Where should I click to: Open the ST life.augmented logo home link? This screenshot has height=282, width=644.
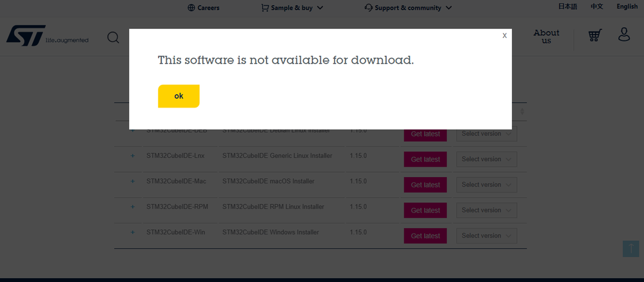click(x=47, y=35)
